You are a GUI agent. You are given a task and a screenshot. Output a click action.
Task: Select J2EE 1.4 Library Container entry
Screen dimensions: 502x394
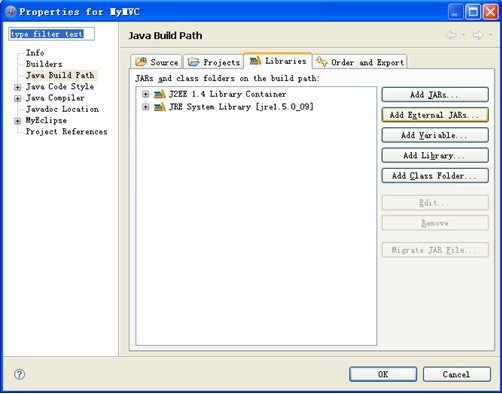tap(228, 94)
